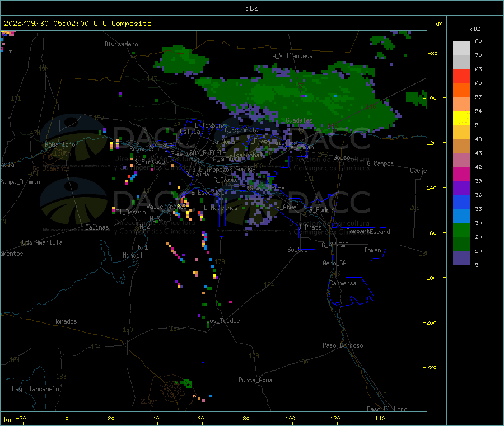Select the red 60-65 dBZ legend swatch
The image size is (504, 426).
pyautogui.click(x=461, y=76)
